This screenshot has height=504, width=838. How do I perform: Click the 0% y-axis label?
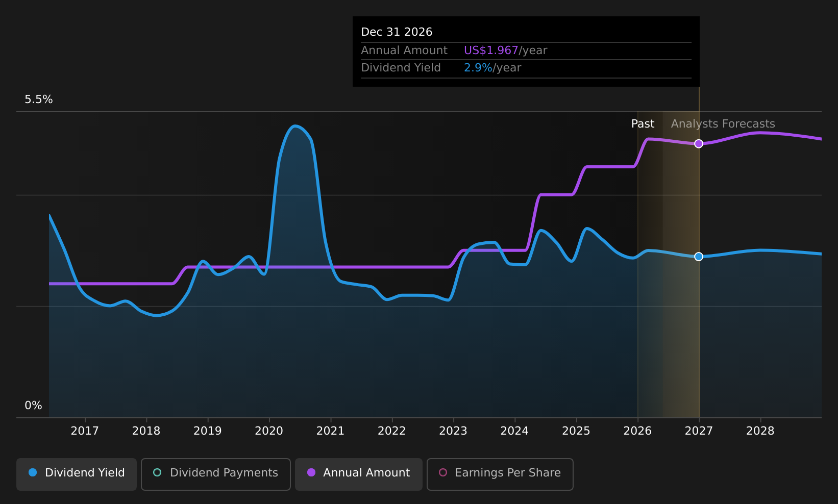(34, 406)
